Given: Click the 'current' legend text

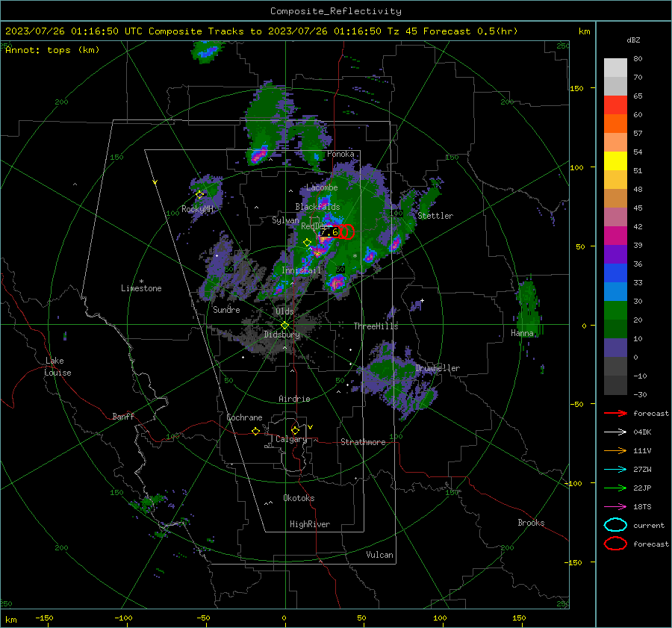Looking at the screenshot, I should (x=649, y=526).
